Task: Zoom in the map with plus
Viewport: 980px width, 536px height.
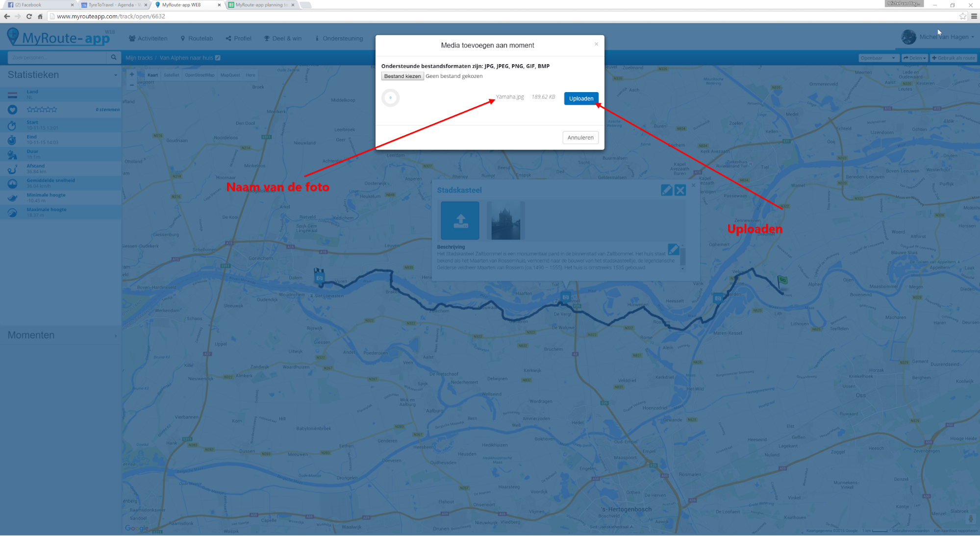Action: coord(131,74)
